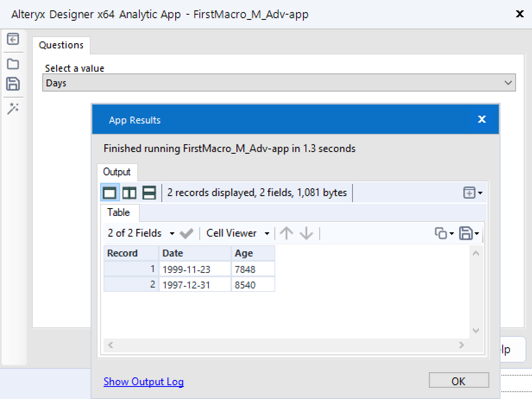Open the Cell Viewer dropdown
The image size is (532, 399).
237,234
